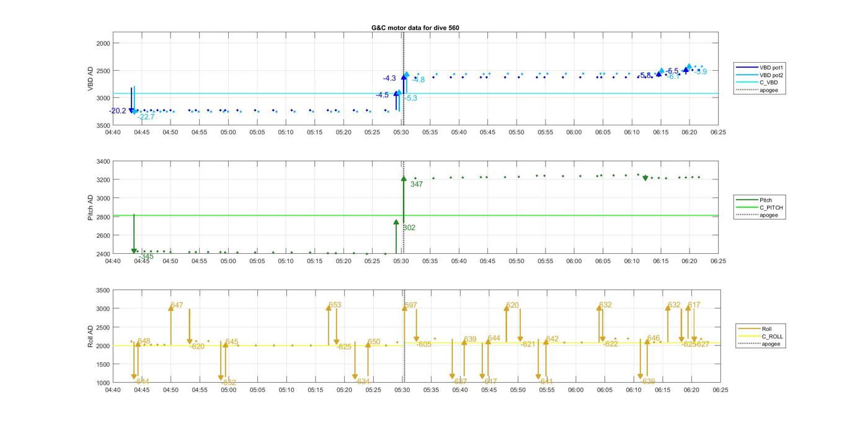Click the '06:25' tick under the Roll plot
868x430 pixels.
[x=720, y=390]
